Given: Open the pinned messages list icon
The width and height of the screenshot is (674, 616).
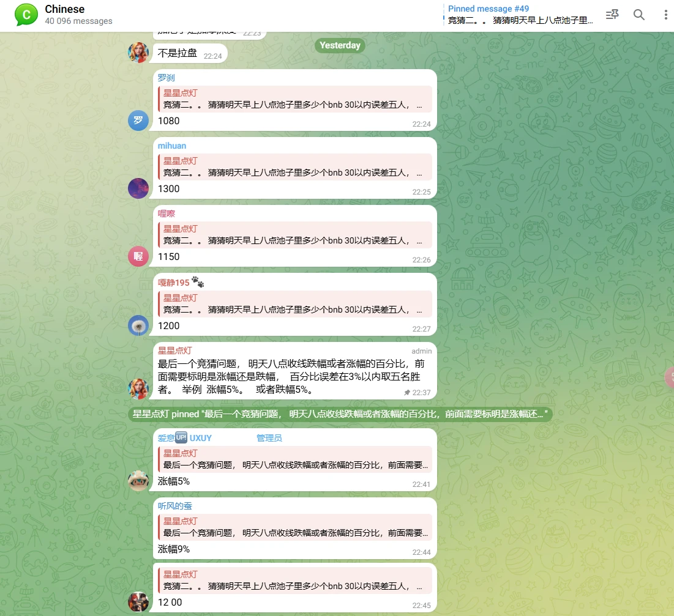Looking at the screenshot, I should click(x=612, y=15).
